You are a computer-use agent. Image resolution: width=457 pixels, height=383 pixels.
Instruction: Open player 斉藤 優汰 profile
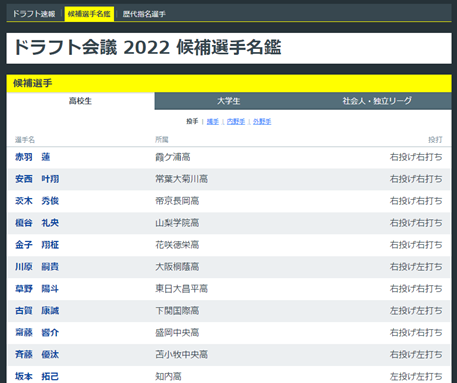click(37, 355)
